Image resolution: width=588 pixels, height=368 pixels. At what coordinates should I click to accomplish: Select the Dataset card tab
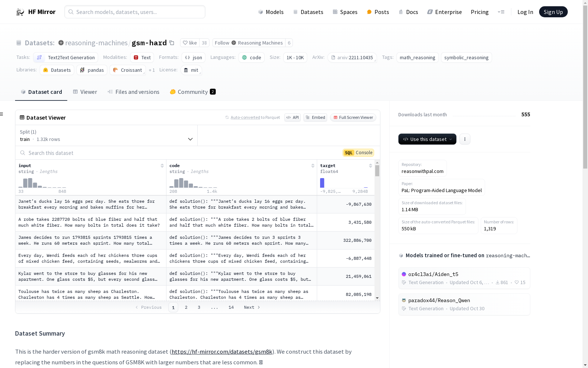click(x=41, y=92)
